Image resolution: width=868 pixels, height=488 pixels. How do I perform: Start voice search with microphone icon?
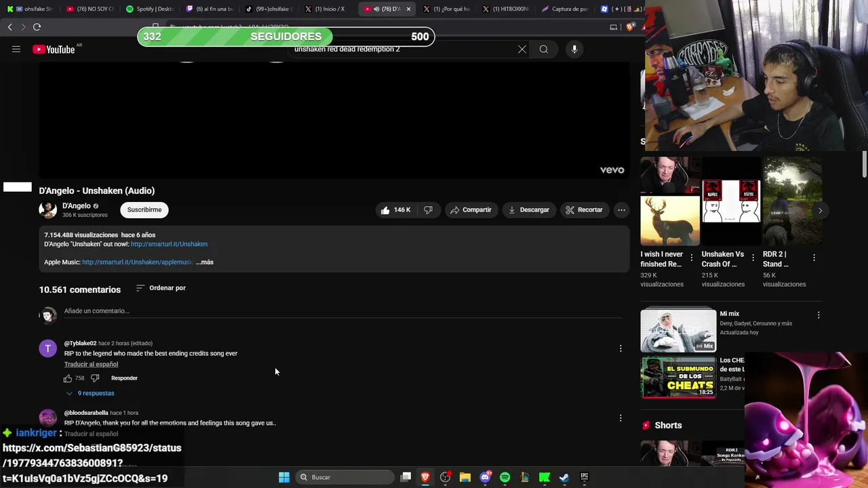click(574, 49)
